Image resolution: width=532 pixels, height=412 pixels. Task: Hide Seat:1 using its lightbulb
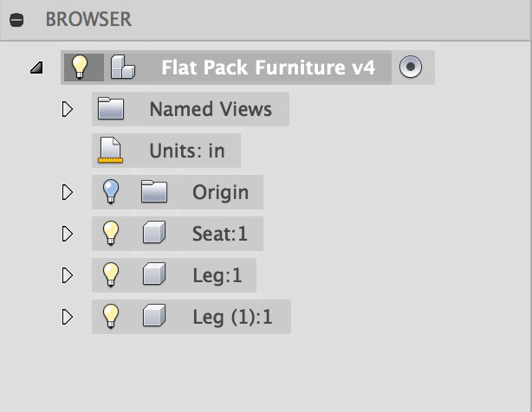[111, 233]
